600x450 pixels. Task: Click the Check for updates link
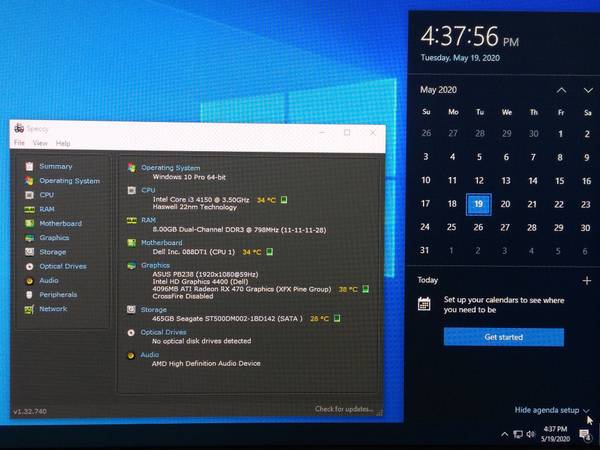pyautogui.click(x=345, y=408)
